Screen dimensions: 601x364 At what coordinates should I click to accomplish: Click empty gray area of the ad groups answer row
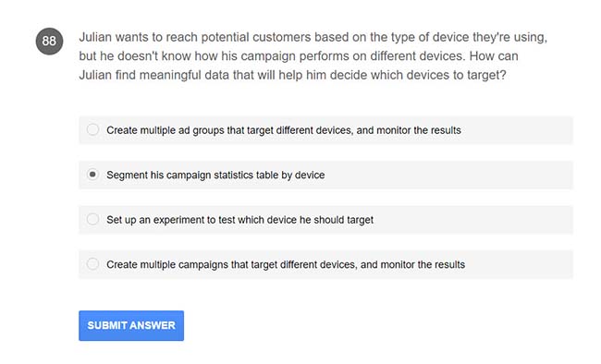(x=518, y=130)
